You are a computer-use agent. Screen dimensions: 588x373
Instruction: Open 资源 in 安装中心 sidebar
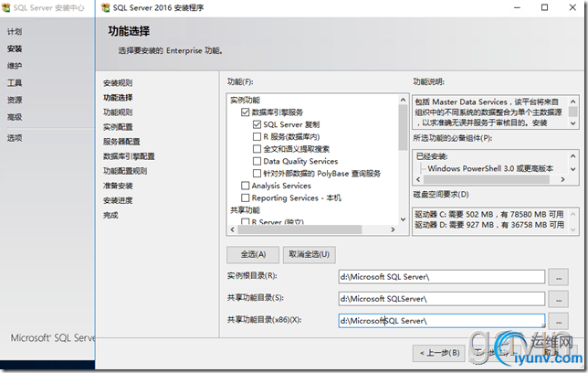click(15, 100)
